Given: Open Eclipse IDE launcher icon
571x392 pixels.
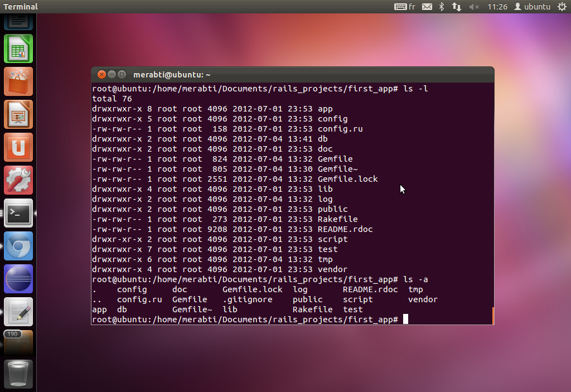Looking at the screenshot, I should pyautogui.click(x=18, y=279).
